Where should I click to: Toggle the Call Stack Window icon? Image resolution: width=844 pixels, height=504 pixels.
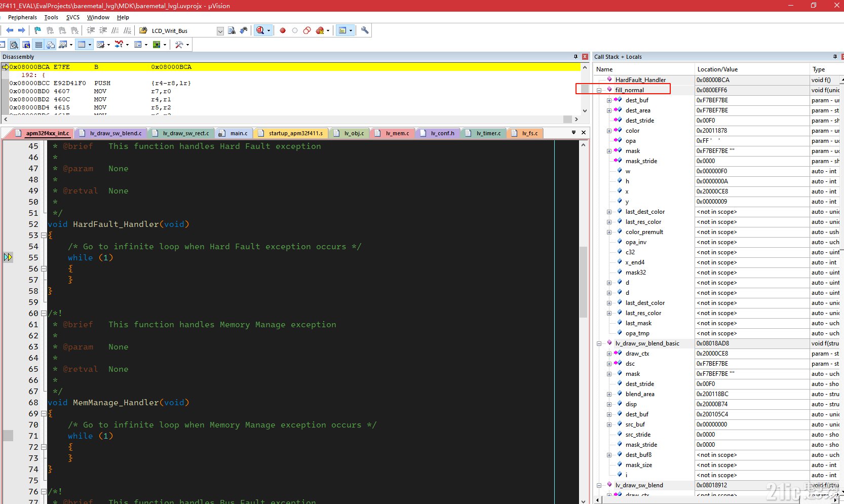point(51,45)
